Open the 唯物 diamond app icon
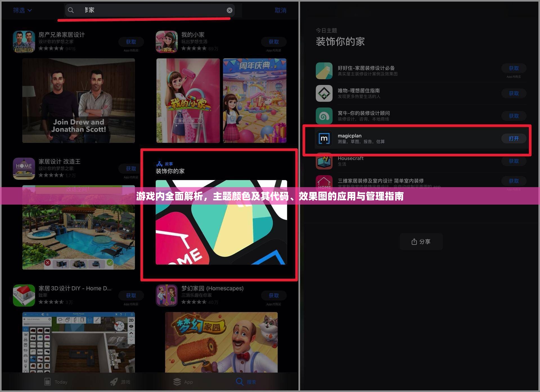The image size is (540, 392). 324,93
